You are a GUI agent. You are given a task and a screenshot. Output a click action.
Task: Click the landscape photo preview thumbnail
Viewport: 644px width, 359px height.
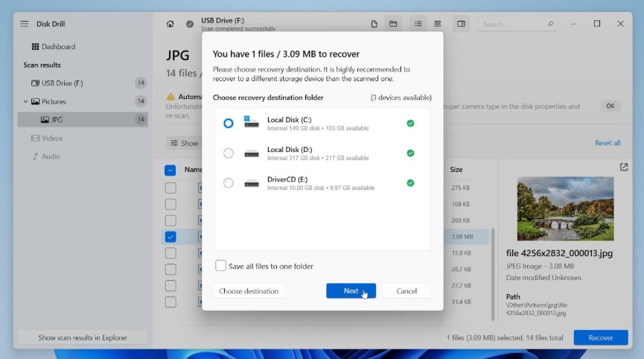click(565, 209)
